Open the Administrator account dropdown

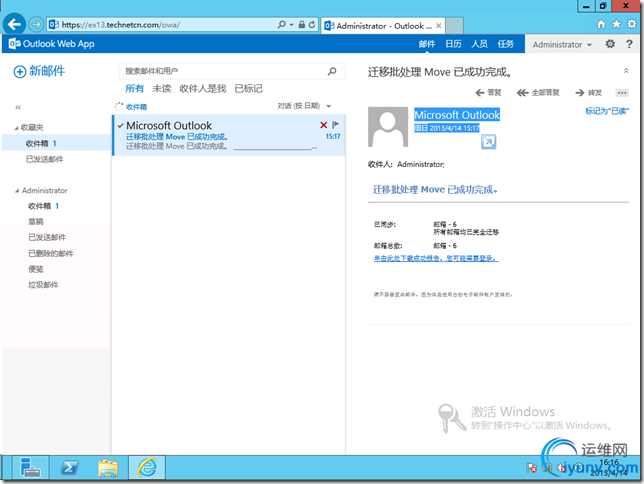click(x=562, y=44)
